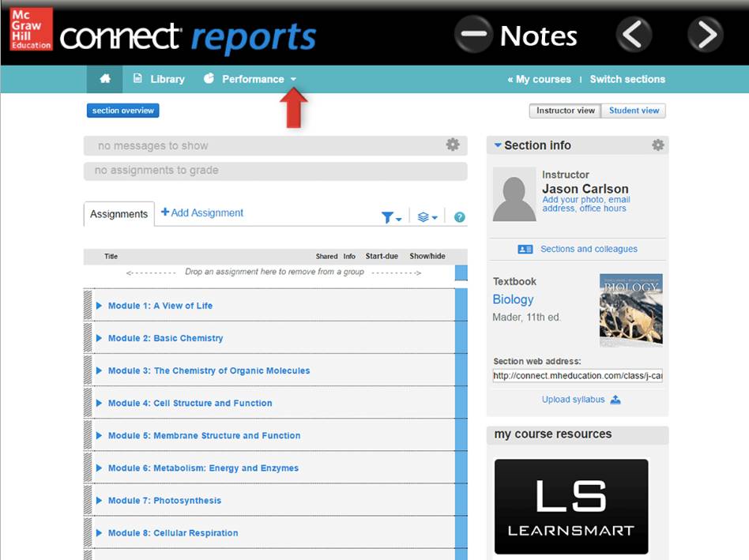Open the Biology textbook link
This screenshot has height=560, width=749.
click(513, 299)
